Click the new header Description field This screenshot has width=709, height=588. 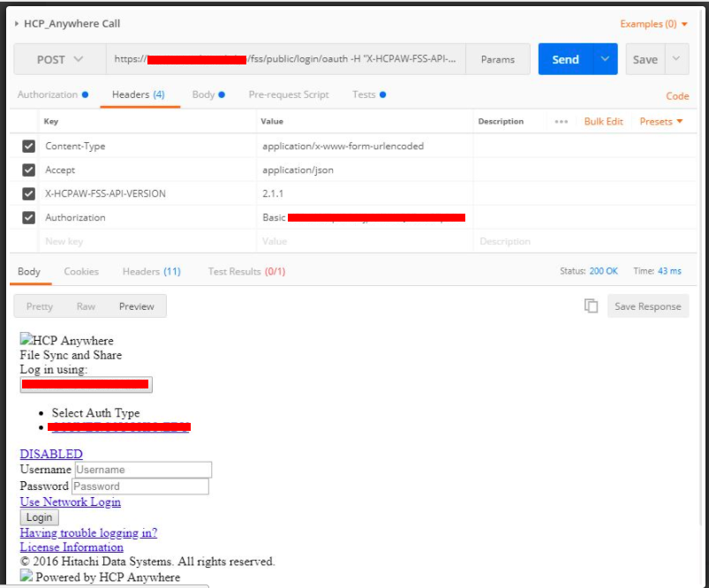tap(585, 241)
